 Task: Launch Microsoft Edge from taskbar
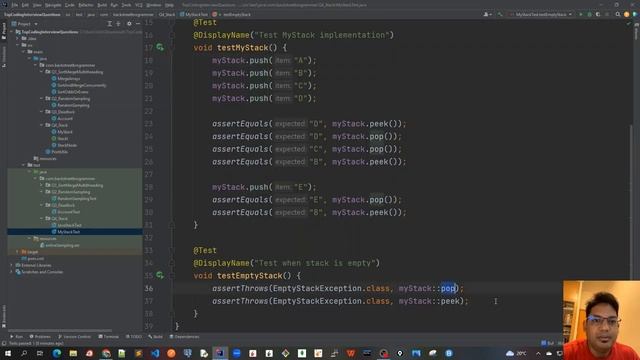point(57,353)
